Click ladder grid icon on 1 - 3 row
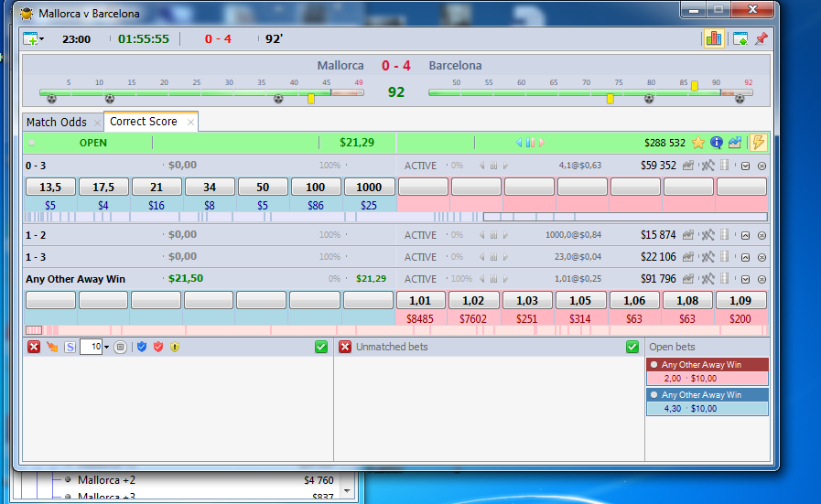 (x=725, y=257)
